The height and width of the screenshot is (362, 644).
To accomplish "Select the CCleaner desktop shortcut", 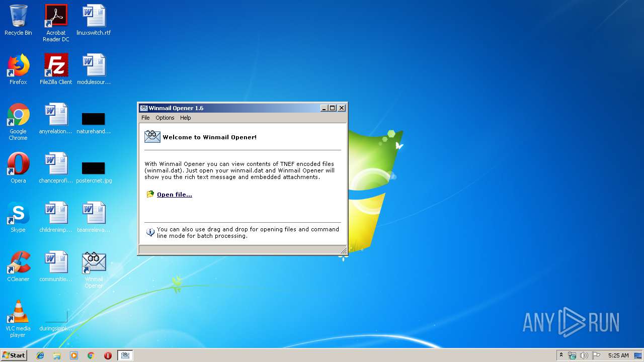I will point(18,266).
